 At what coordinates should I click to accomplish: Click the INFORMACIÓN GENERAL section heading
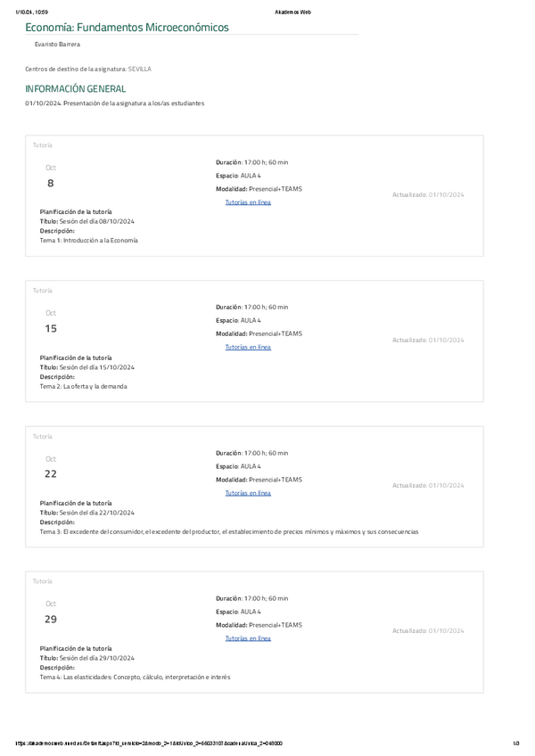pyautogui.click(x=76, y=89)
